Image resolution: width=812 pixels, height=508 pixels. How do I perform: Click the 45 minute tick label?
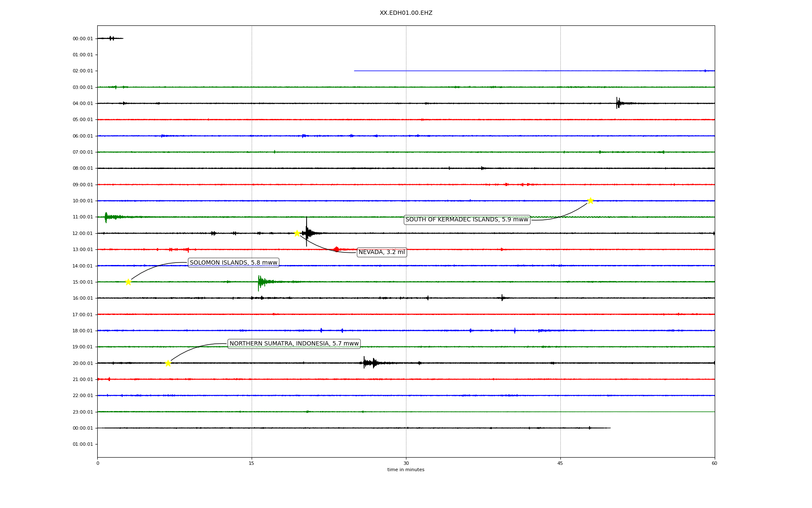coord(560,463)
